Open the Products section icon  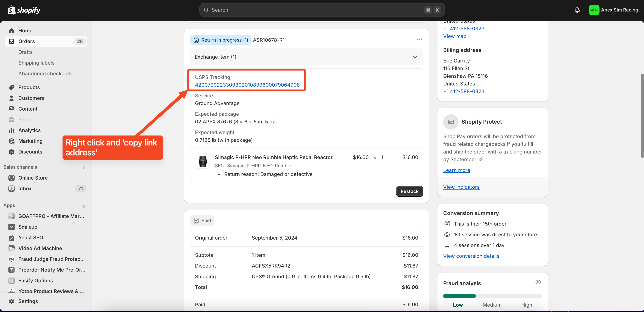tap(12, 87)
